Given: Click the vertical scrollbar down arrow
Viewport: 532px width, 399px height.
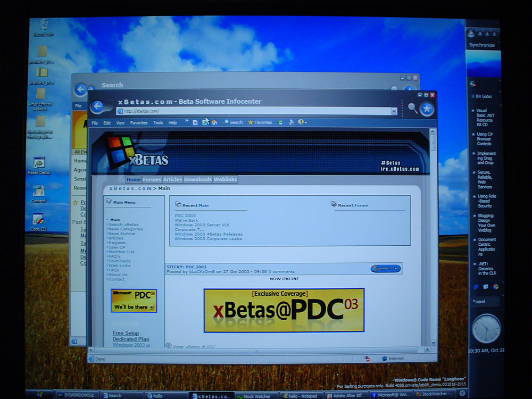Looking at the screenshot, I should 433,343.
